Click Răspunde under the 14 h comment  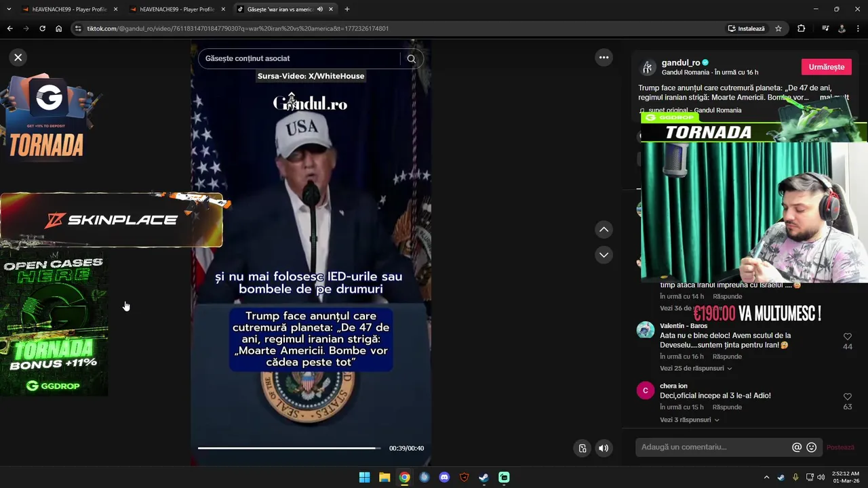(727, 297)
